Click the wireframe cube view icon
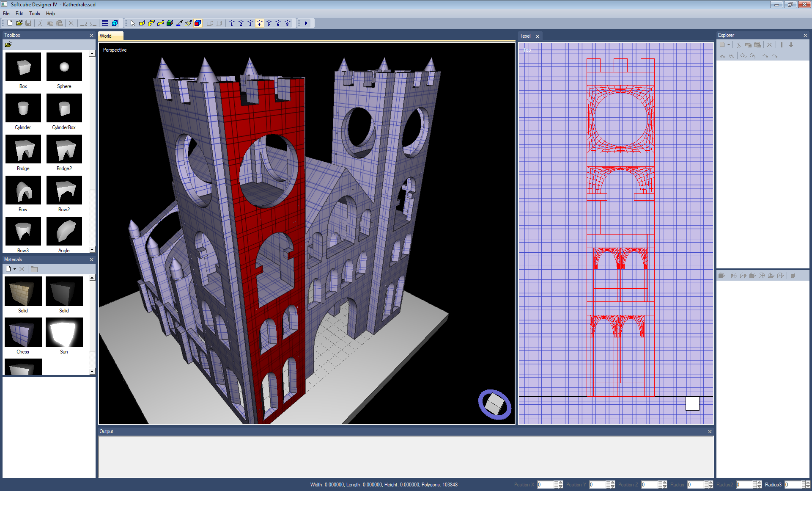This screenshot has height=508, width=812. (x=115, y=23)
